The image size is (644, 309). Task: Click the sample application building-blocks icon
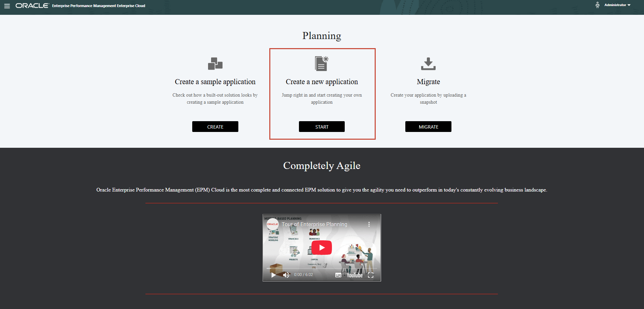pyautogui.click(x=215, y=64)
